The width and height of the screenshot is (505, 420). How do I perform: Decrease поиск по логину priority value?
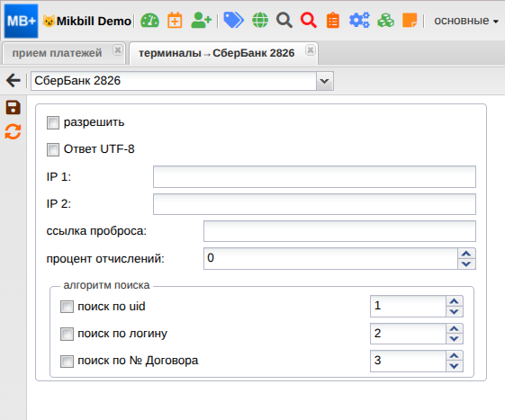(455, 339)
